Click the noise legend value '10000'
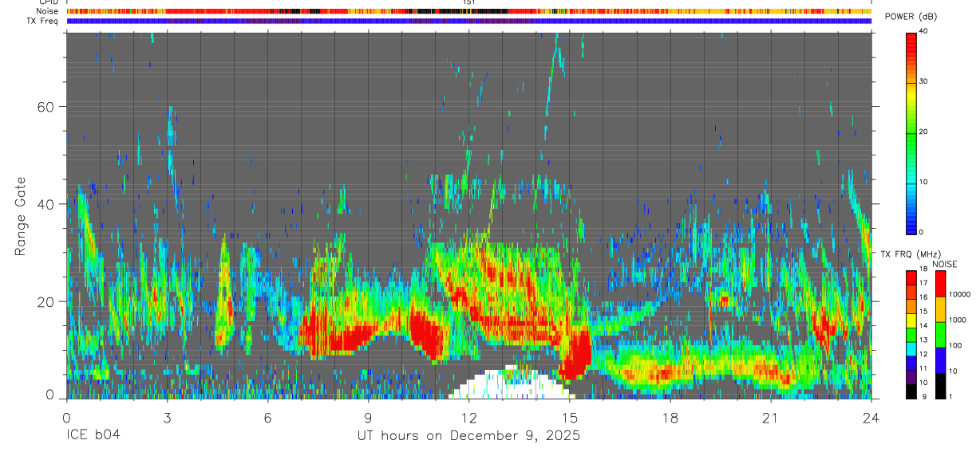The image size is (980, 452). [x=959, y=294]
